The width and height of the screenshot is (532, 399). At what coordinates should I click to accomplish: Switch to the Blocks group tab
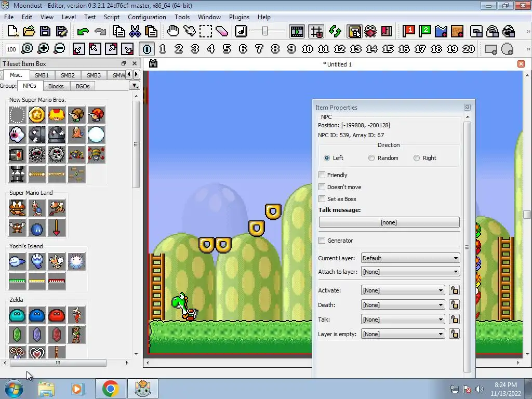[x=56, y=86]
